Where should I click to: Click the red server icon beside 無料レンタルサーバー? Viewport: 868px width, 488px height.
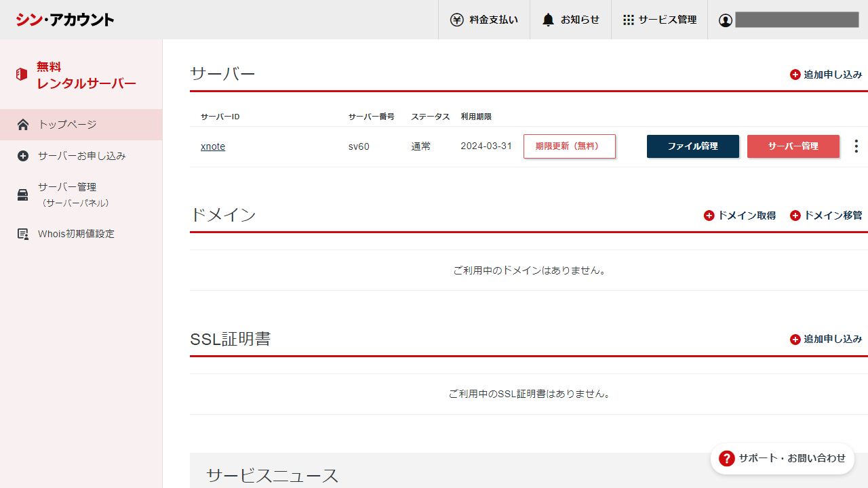coord(22,75)
